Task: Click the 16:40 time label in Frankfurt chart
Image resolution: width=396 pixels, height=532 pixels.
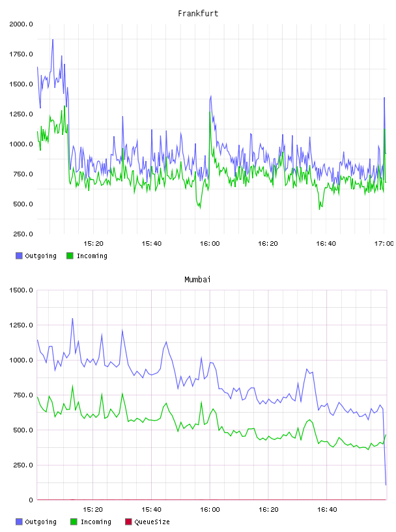Action: coord(326,244)
